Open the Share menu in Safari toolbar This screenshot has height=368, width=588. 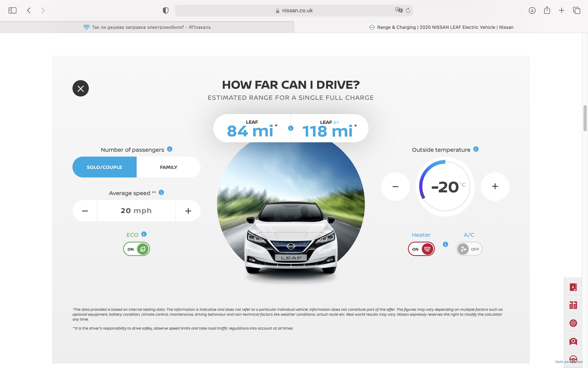tap(547, 10)
